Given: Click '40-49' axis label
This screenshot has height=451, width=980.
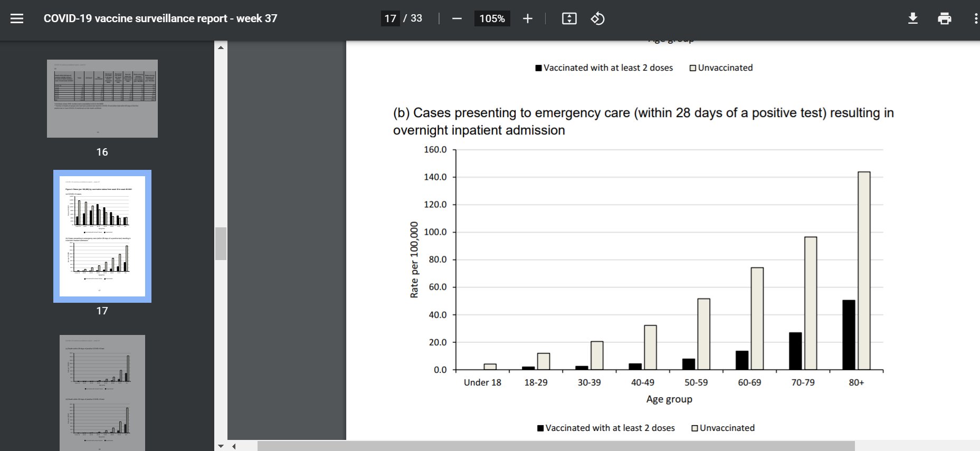Looking at the screenshot, I should tap(642, 382).
